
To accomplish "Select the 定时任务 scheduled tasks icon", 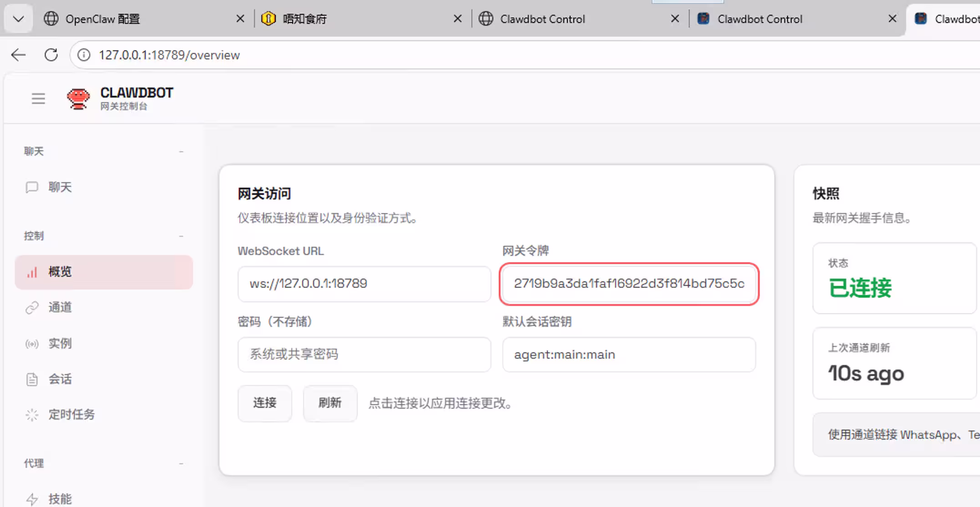I will pos(31,414).
